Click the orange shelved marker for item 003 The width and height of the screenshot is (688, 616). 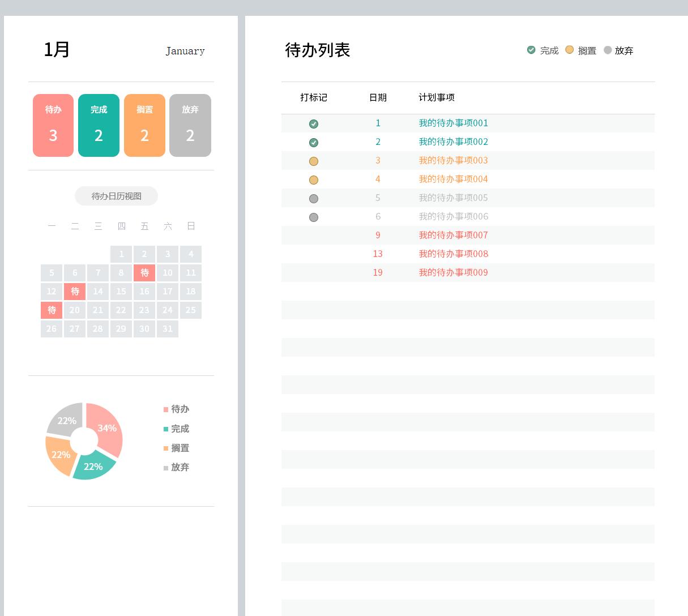coord(314,161)
